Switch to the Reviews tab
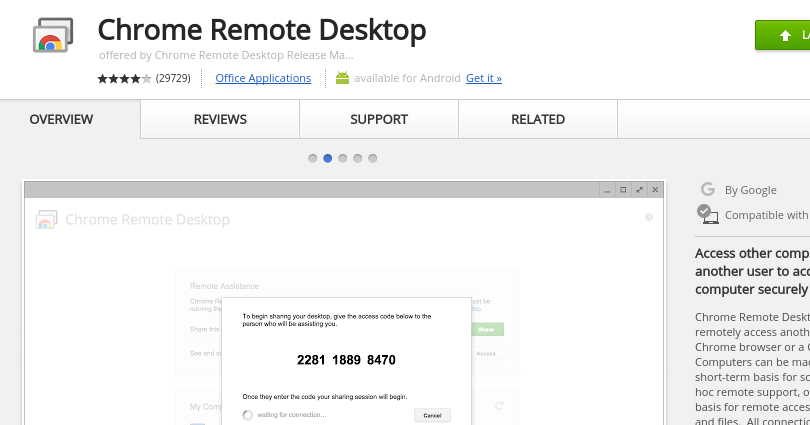The height and width of the screenshot is (425, 810). [x=220, y=119]
